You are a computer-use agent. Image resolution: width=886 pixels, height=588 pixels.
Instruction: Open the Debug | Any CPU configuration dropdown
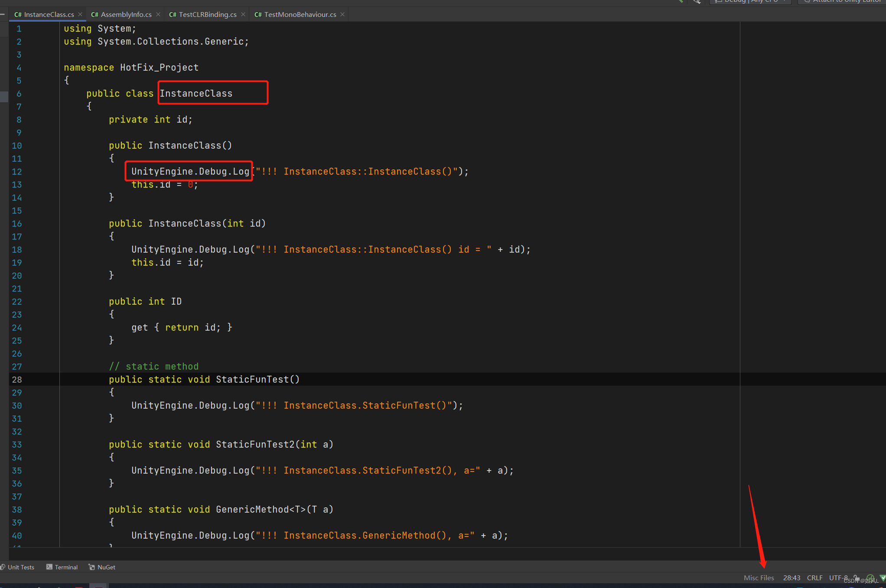coord(751,1)
